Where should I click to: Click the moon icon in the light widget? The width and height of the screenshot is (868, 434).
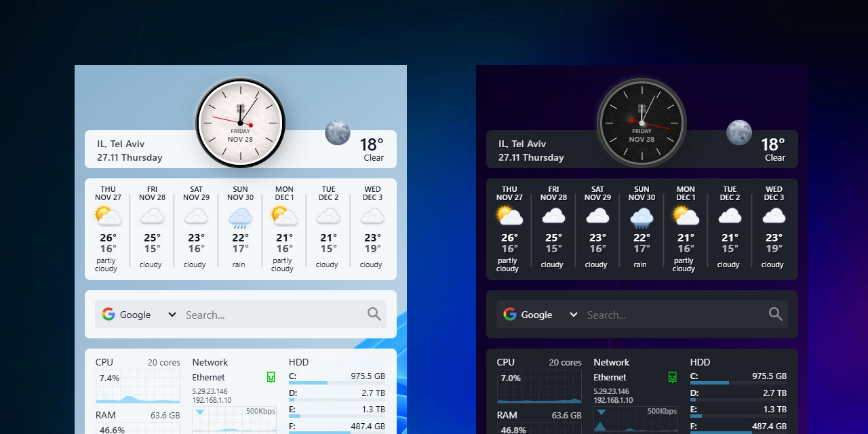pyautogui.click(x=337, y=132)
